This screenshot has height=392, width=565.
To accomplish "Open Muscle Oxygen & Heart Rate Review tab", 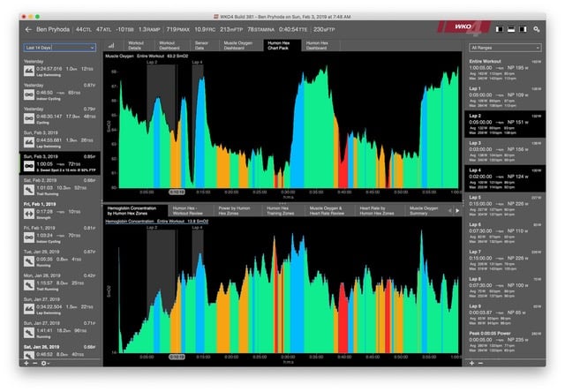I will click(x=329, y=211).
